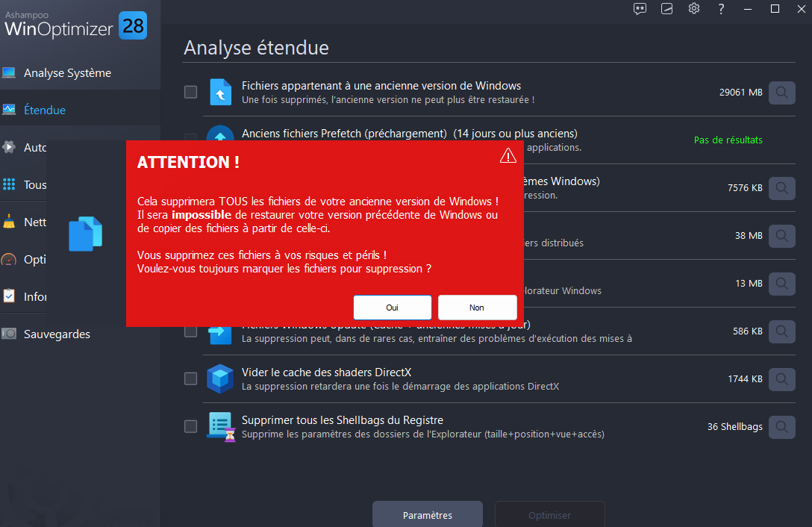Minimize the WinOptimizer window
The height and width of the screenshot is (527, 812).
[748, 9]
